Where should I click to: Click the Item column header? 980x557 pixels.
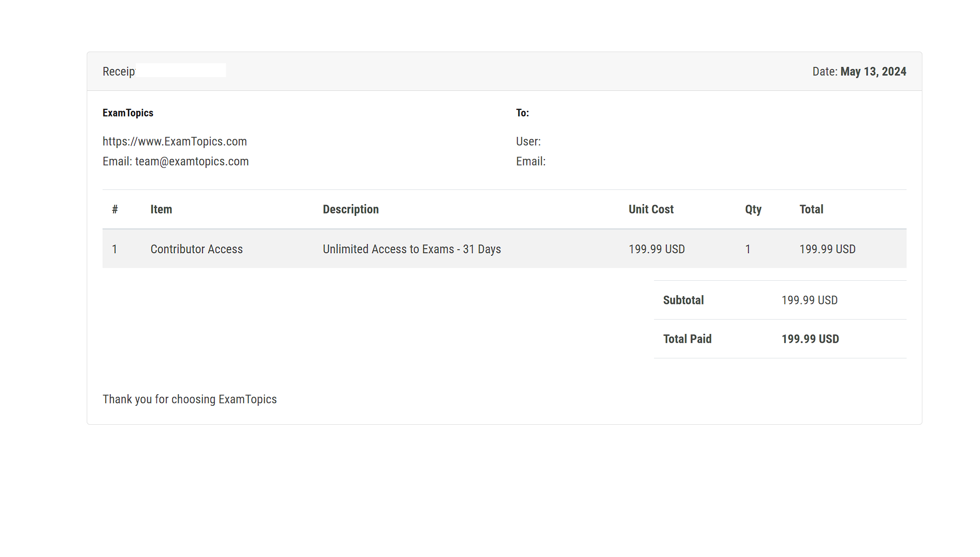click(161, 209)
